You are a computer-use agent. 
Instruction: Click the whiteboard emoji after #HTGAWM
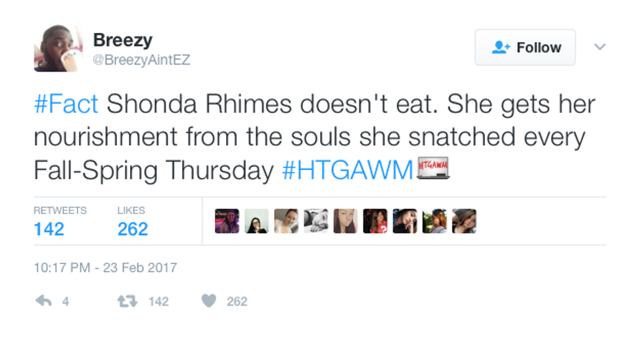click(433, 168)
